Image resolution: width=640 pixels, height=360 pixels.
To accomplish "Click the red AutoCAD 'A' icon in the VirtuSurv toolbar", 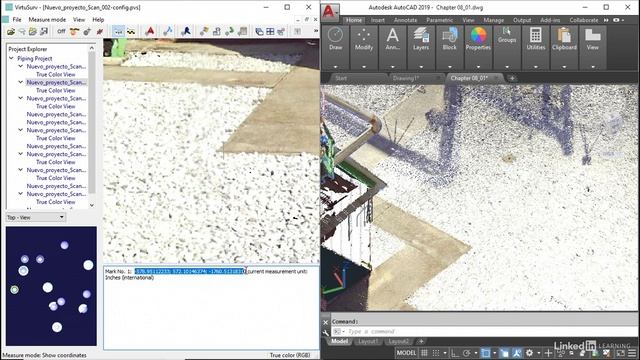I will click(x=150, y=31).
